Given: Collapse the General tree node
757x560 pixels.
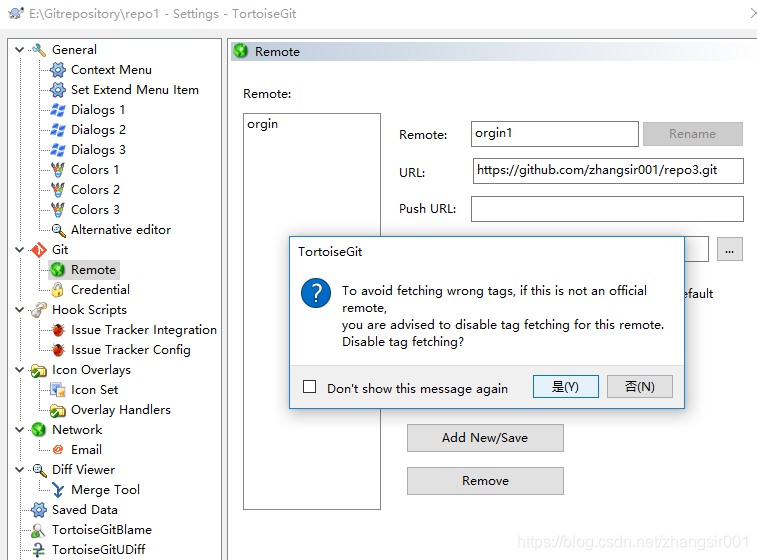Looking at the screenshot, I should point(19,50).
